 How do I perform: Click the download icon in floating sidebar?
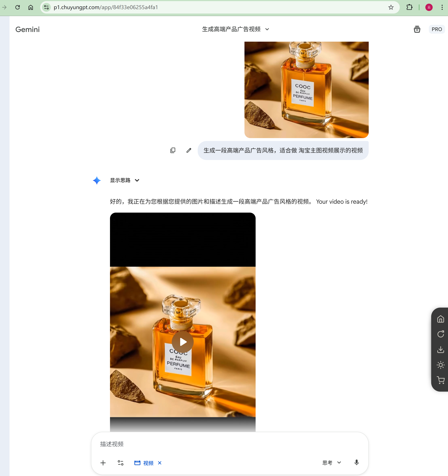[x=440, y=350]
